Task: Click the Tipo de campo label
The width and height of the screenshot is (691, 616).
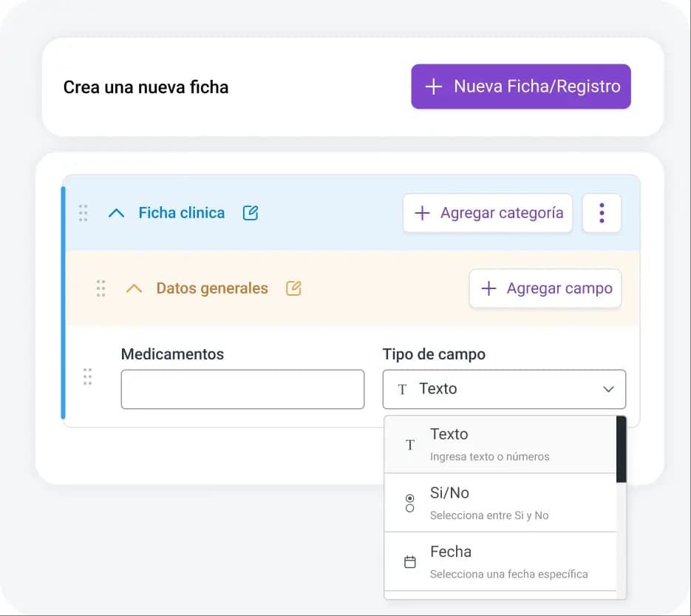Action: [x=433, y=354]
